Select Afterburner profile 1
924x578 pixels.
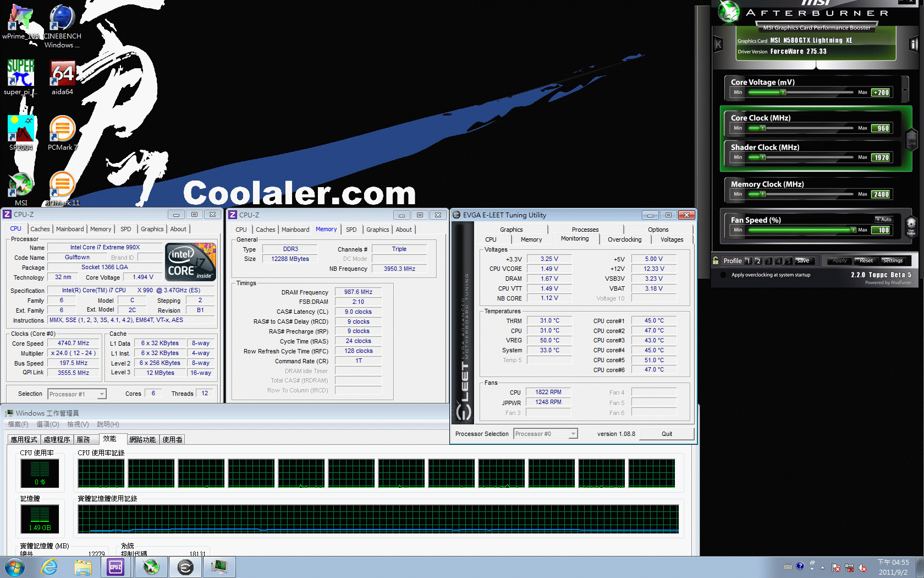click(747, 260)
